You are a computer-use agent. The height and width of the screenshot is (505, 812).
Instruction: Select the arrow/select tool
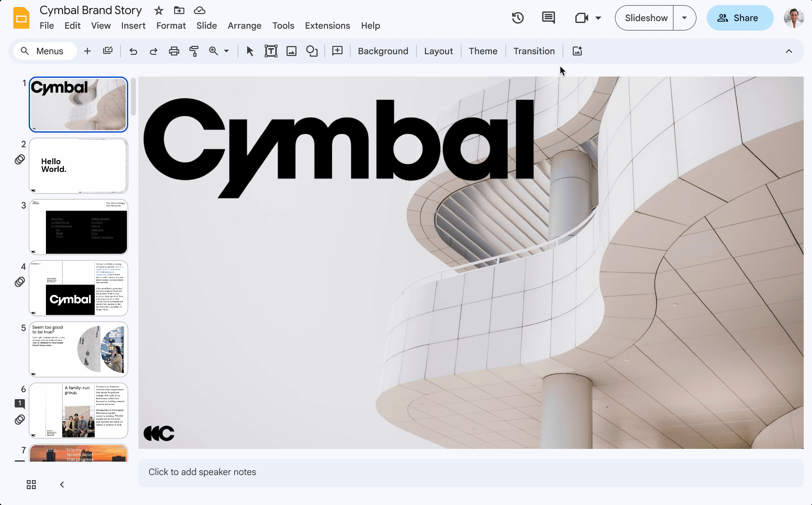pos(249,51)
